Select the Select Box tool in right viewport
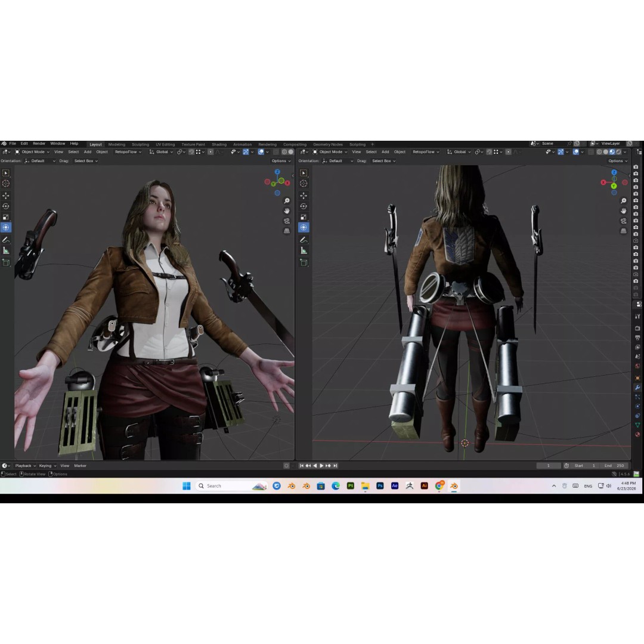This screenshot has height=644, width=644. (304, 173)
